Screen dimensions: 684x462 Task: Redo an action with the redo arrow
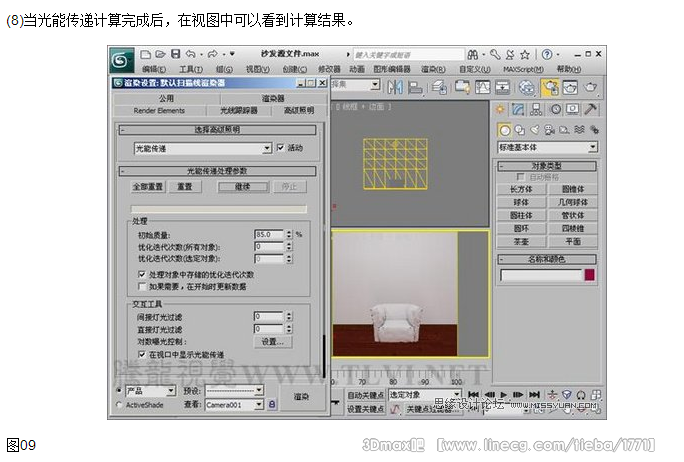(x=212, y=54)
